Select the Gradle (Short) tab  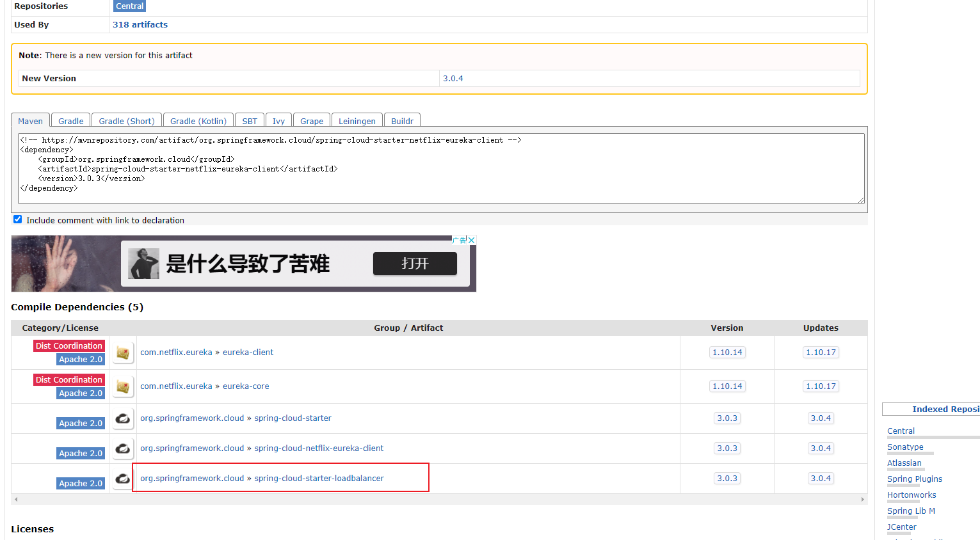tap(127, 121)
